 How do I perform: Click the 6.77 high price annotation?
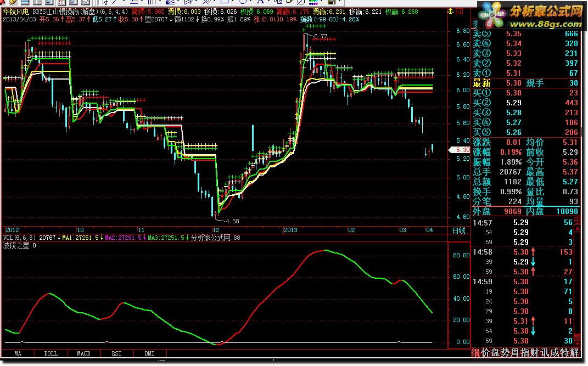(321, 36)
